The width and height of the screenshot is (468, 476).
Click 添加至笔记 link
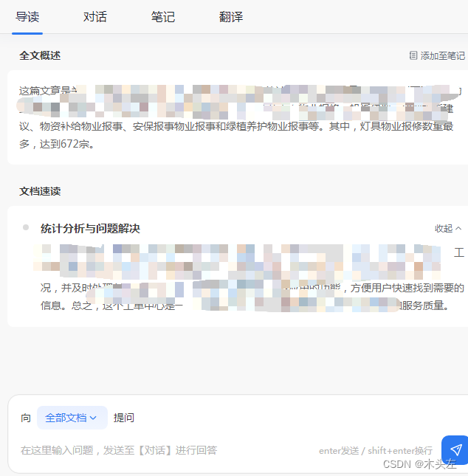click(442, 55)
